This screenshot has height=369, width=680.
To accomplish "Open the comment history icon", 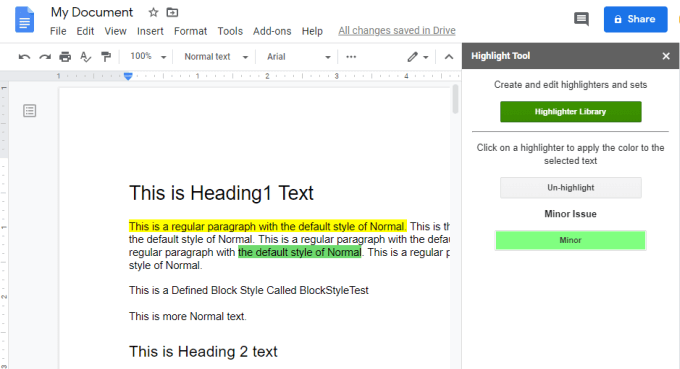I will coord(581,19).
